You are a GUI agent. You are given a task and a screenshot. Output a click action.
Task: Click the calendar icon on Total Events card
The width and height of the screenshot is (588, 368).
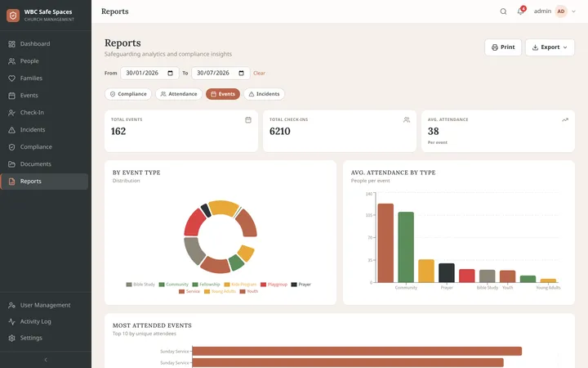[248, 119]
